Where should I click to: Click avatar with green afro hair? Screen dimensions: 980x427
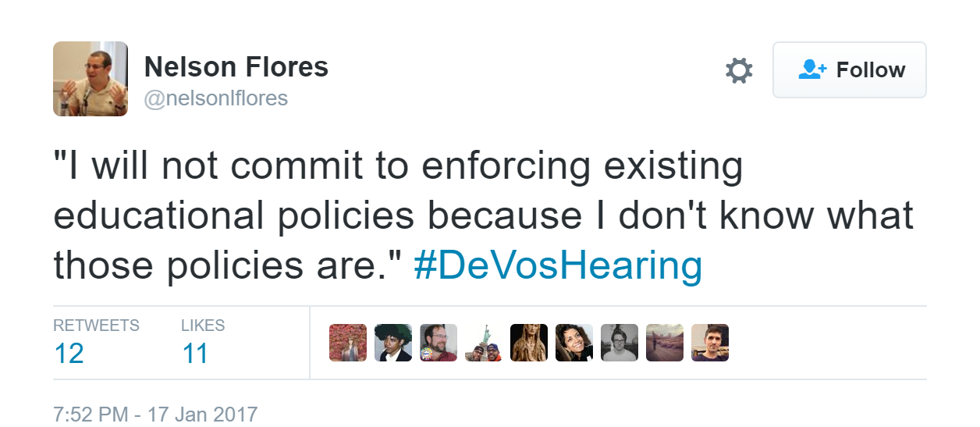tap(393, 343)
